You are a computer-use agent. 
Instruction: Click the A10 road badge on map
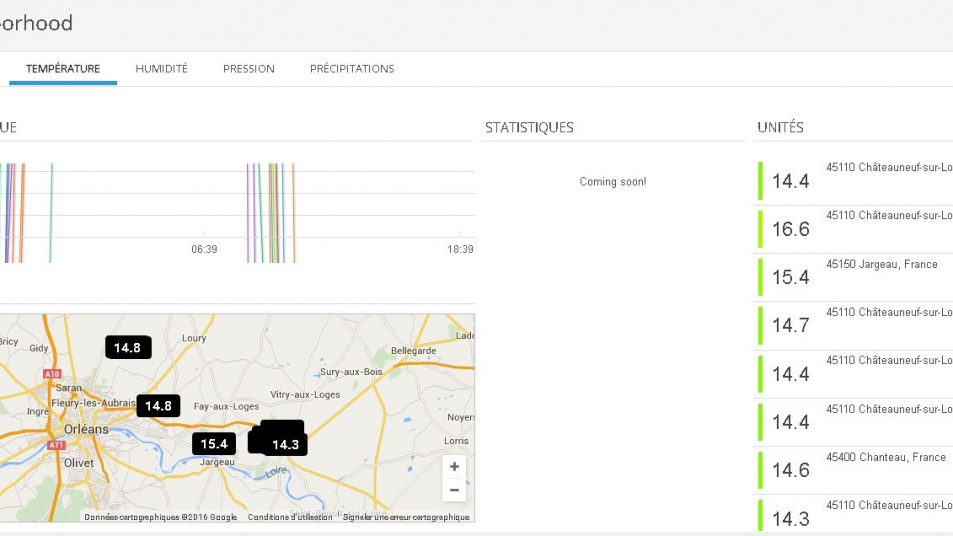point(52,374)
